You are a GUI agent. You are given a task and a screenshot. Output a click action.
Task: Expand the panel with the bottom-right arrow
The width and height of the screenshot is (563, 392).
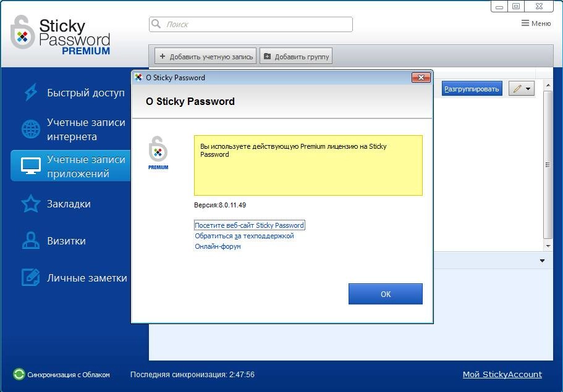(x=542, y=261)
